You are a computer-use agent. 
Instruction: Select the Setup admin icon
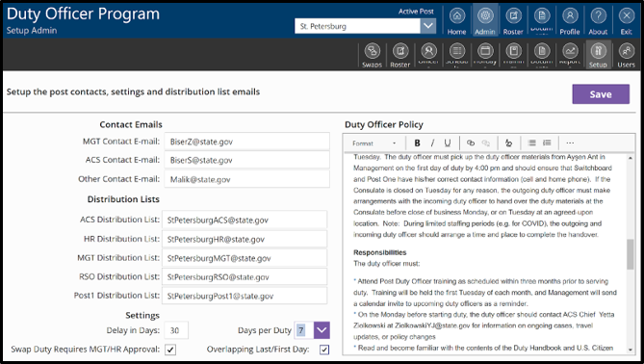pyautogui.click(x=598, y=55)
